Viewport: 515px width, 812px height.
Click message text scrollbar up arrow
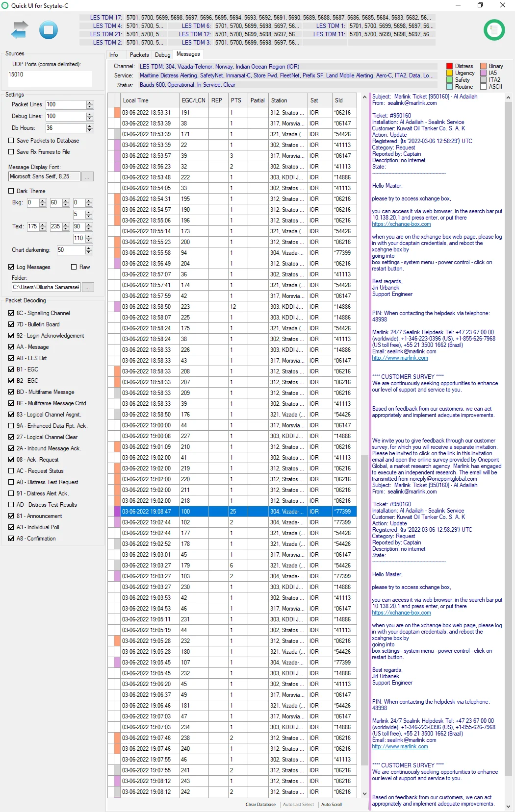tap(508, 98)
